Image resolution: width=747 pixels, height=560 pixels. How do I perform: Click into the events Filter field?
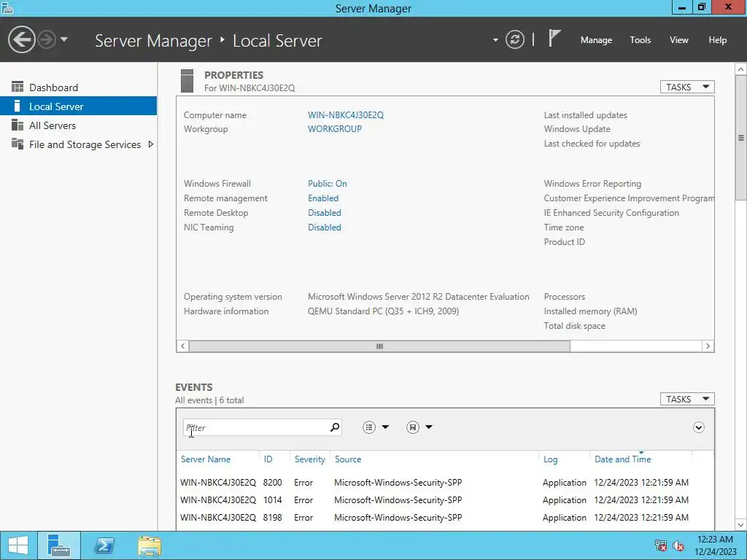(255, 427)
